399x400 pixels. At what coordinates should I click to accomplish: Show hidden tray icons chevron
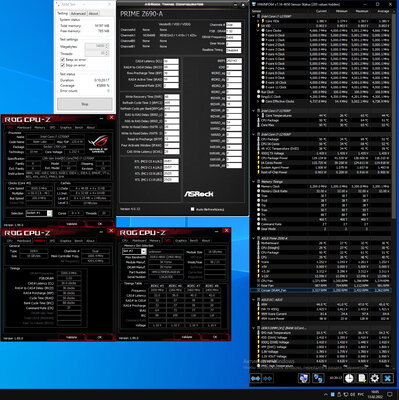pos(326,395)
